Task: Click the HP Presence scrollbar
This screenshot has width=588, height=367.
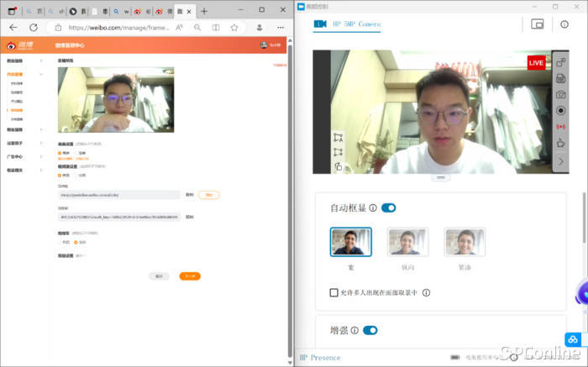Action: coord(584,218)
